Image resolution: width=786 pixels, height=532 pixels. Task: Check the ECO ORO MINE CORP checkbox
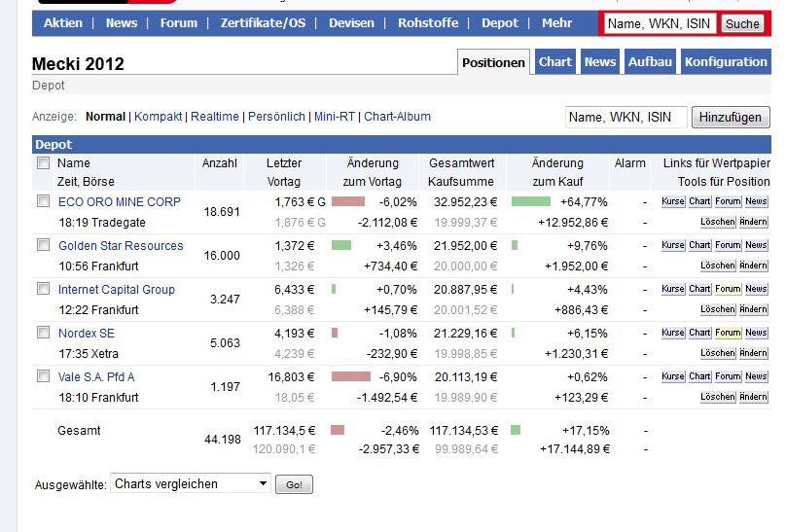[x=44, y=201]
